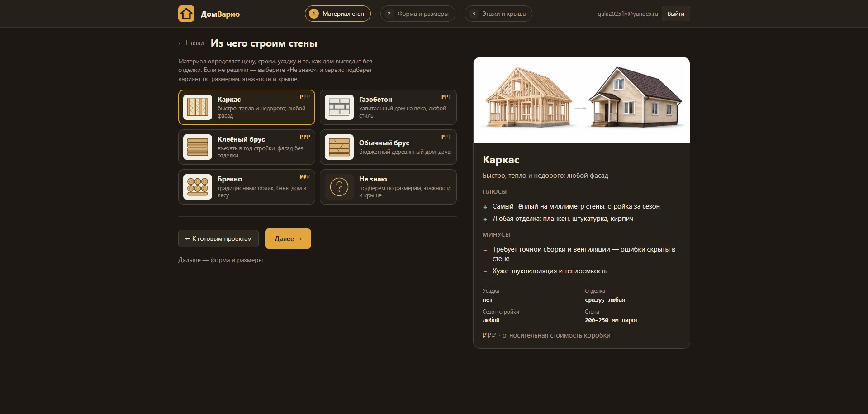This screenshot has height=414, width=868.
Task: Click the Не знаю question-mark icon
Action: pos(339,187)
